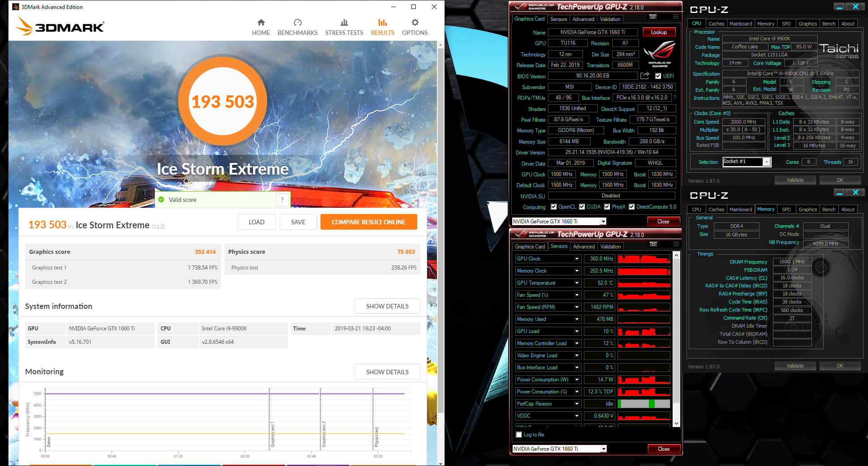Open hamburger menu in upper GPU-Z window

(x=676, y=17)
